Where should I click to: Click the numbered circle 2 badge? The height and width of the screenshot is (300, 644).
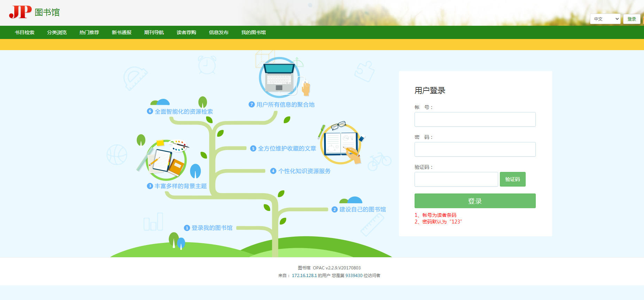tap(335, 210)
